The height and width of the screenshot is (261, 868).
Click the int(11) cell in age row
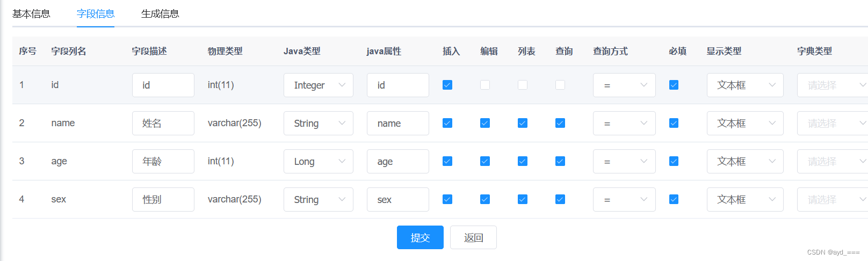(x=221, y=161)
